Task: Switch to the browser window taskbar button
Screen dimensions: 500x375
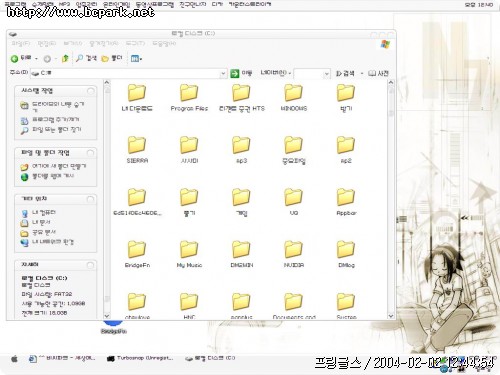Action: coord(62,358)
